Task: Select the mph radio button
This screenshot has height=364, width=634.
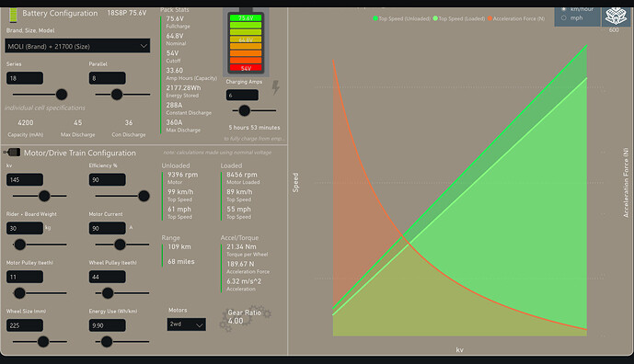Action: coord(564,17)
